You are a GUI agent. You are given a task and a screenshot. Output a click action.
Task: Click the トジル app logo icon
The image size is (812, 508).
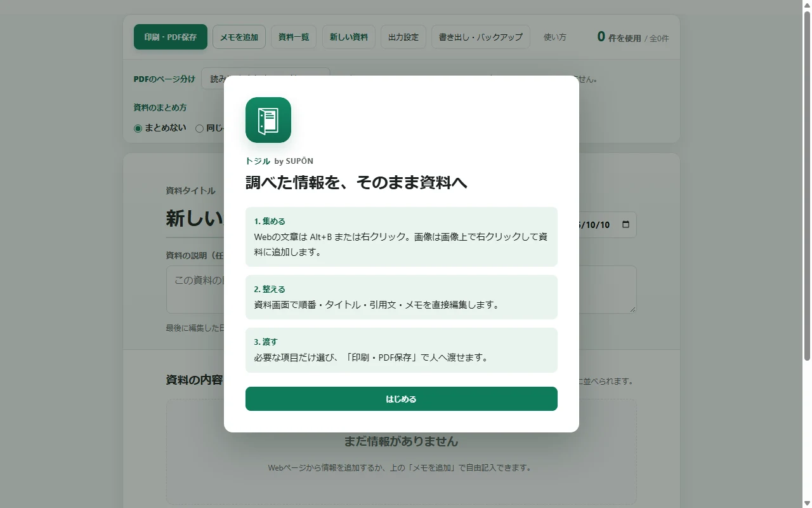click(x=268, y=120)
